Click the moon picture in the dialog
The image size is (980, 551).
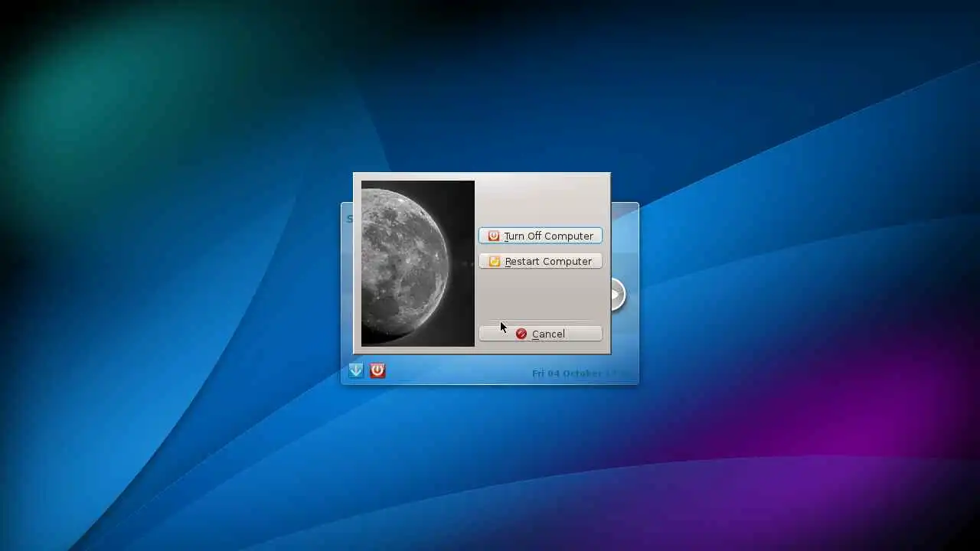[418, 263]
